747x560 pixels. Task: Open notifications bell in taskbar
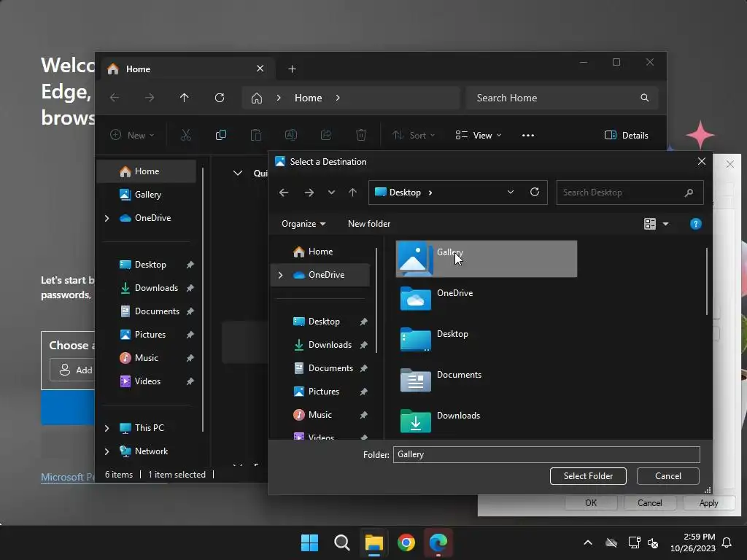click(727, 542)
